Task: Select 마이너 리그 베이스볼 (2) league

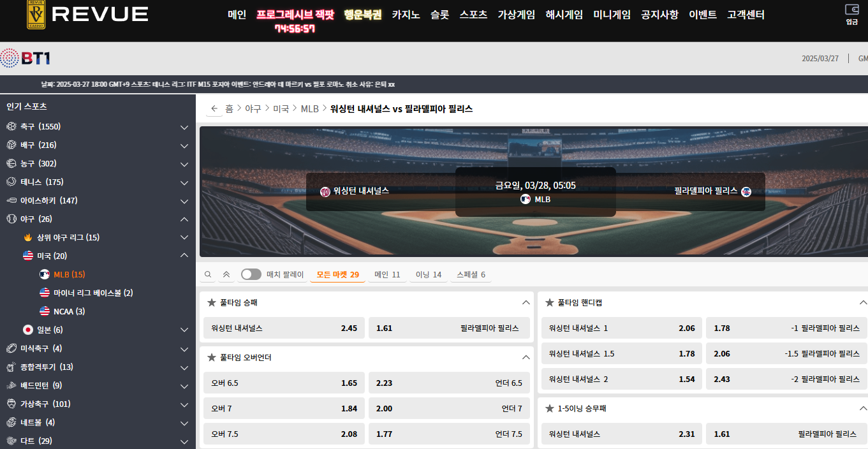Action: coord(93,293)
